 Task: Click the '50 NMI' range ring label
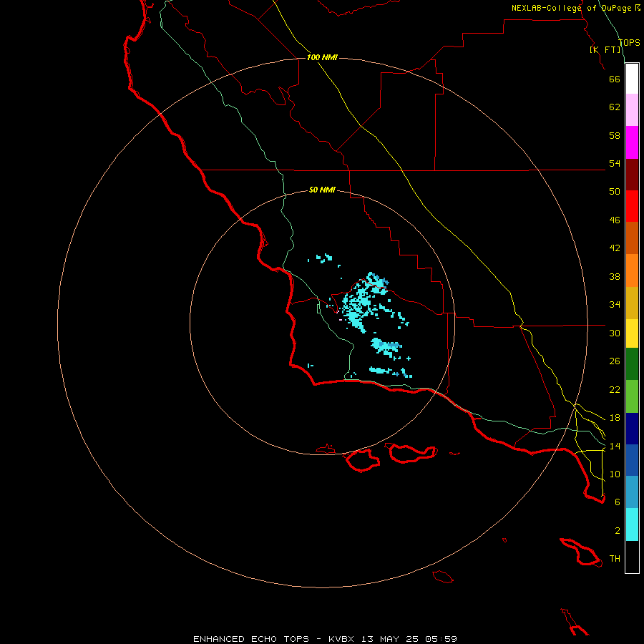coord(322,190)
